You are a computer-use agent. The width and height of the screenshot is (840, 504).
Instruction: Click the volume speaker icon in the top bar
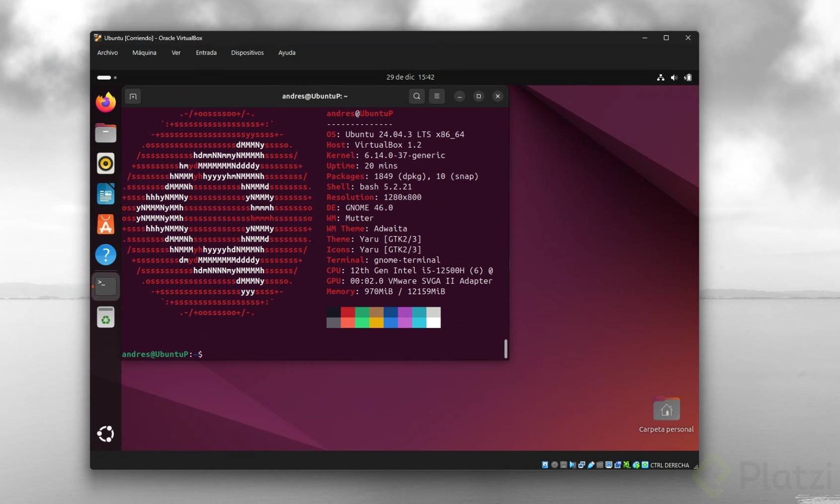pyautogui.click(x=674, y=78)
